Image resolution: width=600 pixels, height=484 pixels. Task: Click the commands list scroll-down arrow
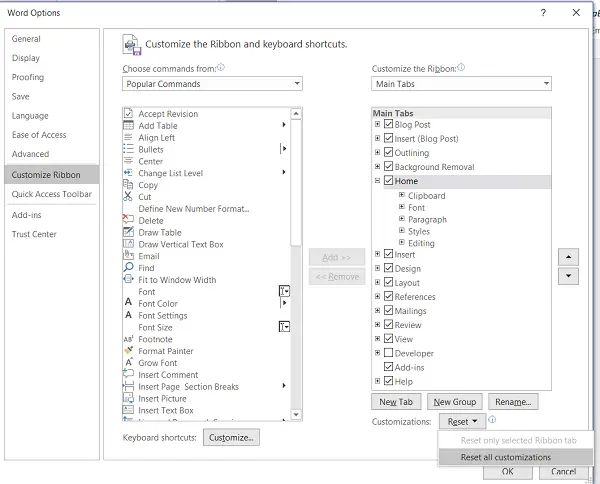coord(296,414)
